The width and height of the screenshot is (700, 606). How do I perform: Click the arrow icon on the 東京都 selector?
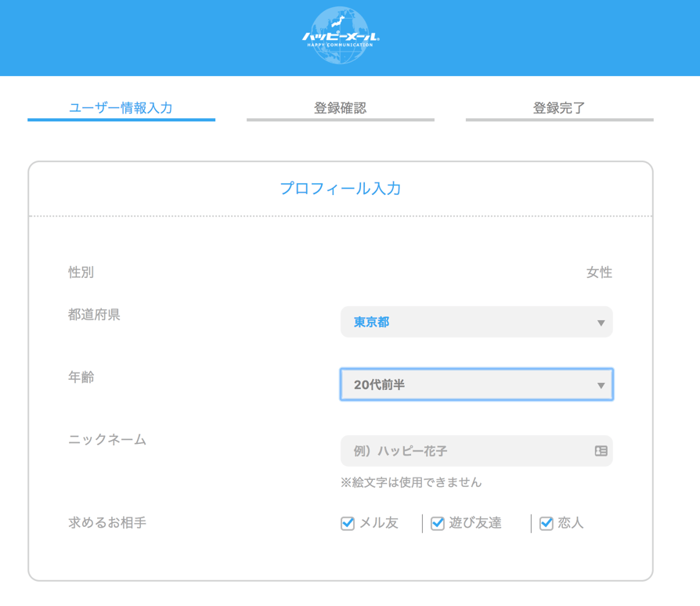point(601,323)
